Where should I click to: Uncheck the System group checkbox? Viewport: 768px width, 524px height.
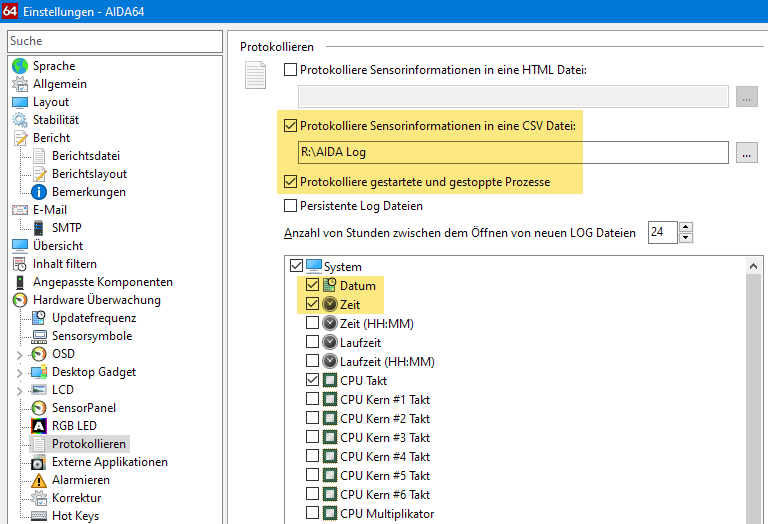click(x=296, y=266)
